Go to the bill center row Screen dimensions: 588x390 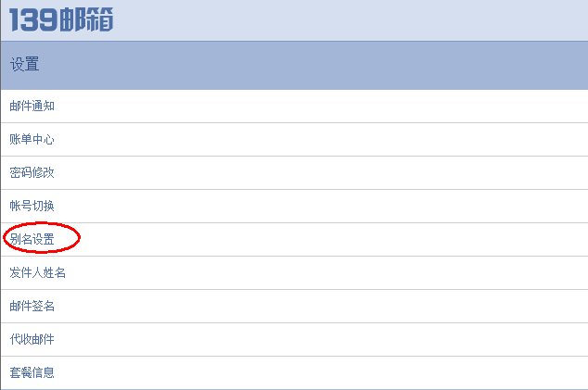(293, 140)
